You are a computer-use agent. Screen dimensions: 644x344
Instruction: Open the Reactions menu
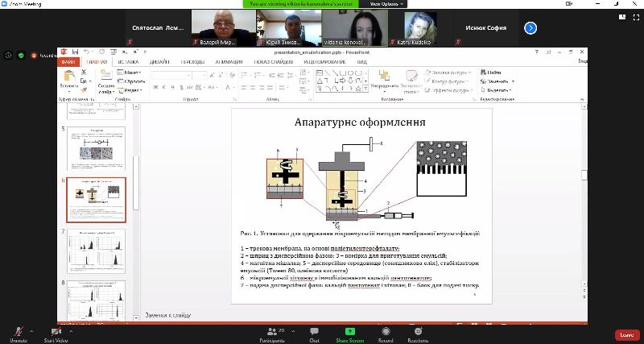(418, 331)
